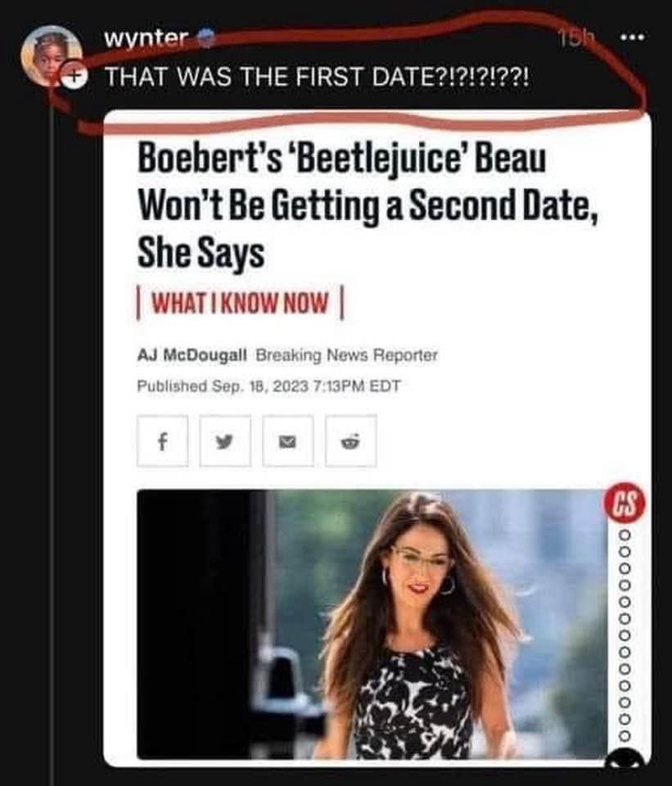Viewport: 672px width, 786px height.
Task: Share article via email envelope icon
Action: point(287,441)
